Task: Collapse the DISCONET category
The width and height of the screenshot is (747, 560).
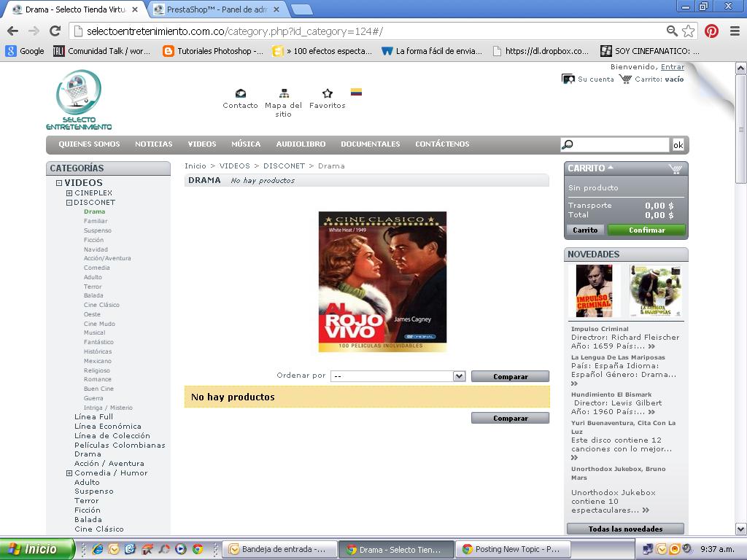Action: click(x=69, y=203)
